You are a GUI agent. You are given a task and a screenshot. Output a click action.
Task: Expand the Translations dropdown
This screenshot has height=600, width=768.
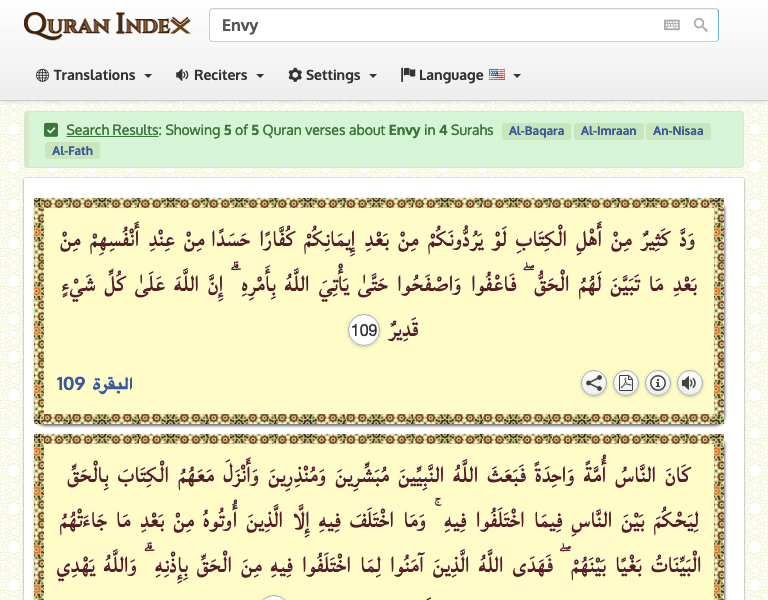[94, 75]
